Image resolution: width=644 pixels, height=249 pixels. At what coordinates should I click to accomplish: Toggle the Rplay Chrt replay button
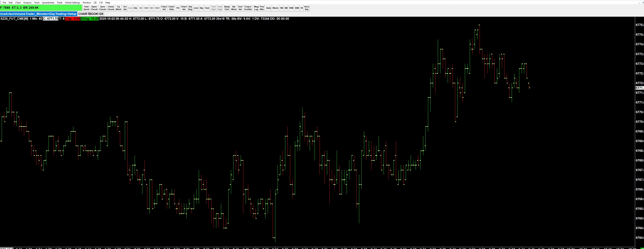(227, 8)
